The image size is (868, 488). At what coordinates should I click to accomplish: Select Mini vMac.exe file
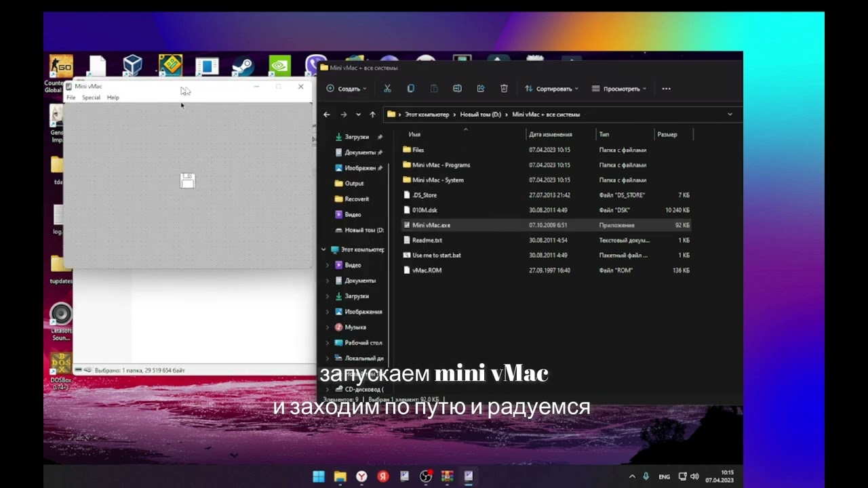tap(547, 225)
